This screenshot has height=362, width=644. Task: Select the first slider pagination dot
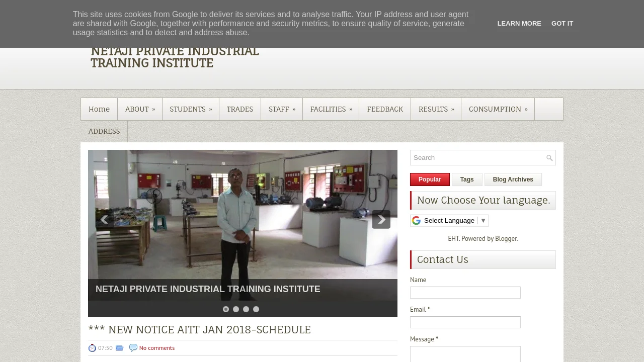(226, 309)
